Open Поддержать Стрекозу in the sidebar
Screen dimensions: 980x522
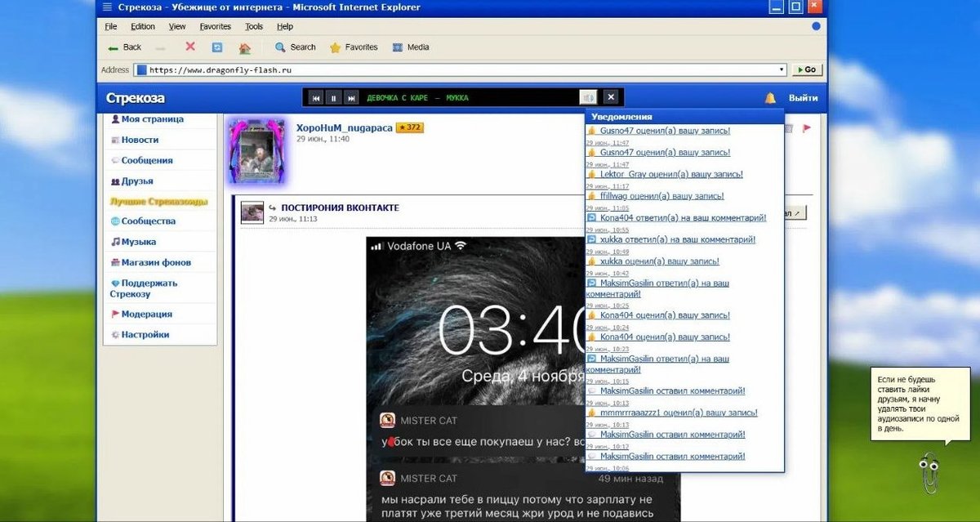[x=144, y=288]
